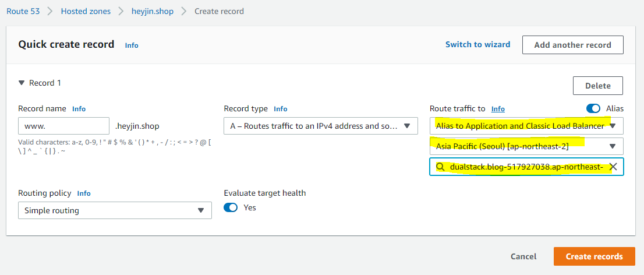Open Info link beside Quick create record
This screenshot has width=644, height=275.
coord(132,45)
